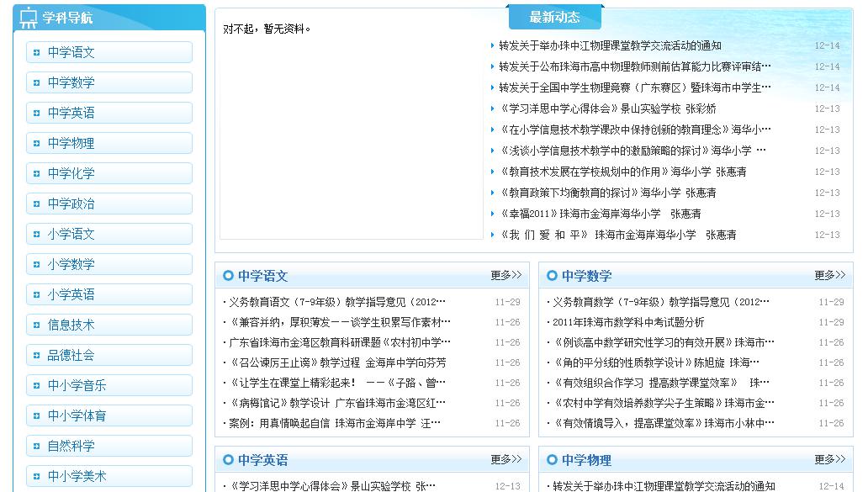Open 小学英语 from the subject sidebar
Image resolution: width=868 pixels, height=492 pixels.
pyautogui.click(x=71, y=294)
